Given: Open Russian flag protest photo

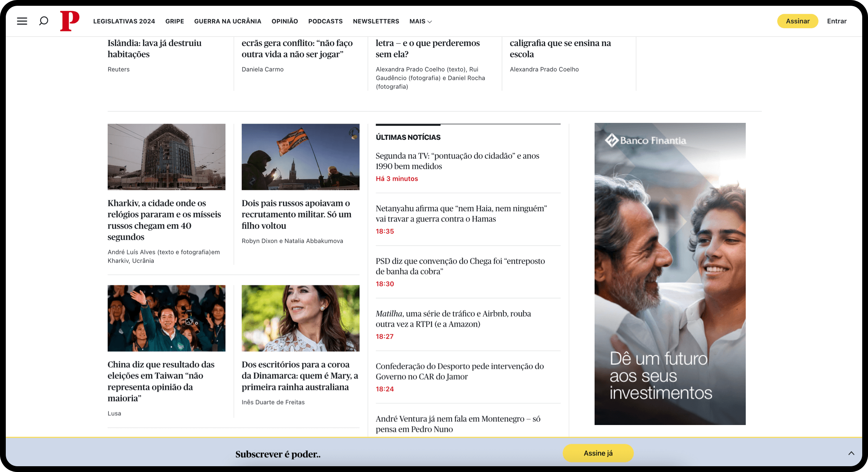Looking at the screenshot, I should [x=300, y=157].
